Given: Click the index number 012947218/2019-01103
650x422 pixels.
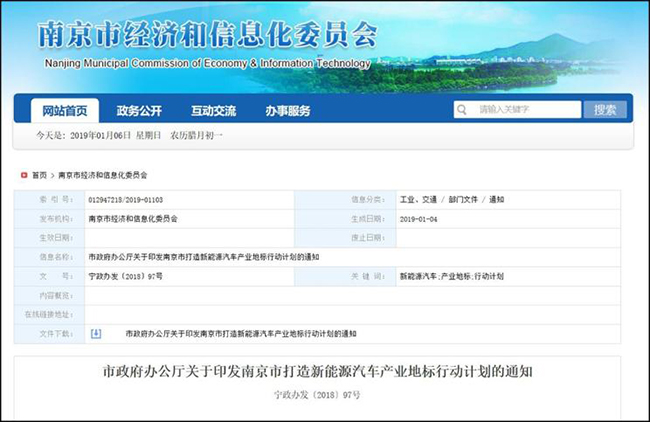Looking at the screenshot, I should coord(125,199).
